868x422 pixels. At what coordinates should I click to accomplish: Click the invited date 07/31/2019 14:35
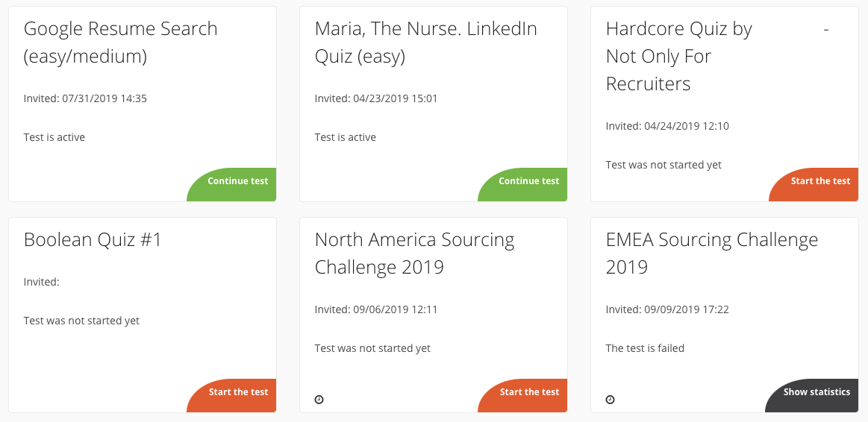[104, 98]
